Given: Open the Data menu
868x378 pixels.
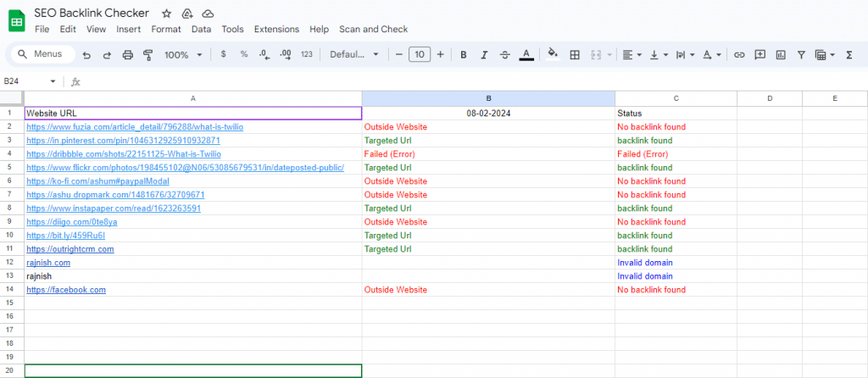Looking at the screenshot, I should click(202, 30).
